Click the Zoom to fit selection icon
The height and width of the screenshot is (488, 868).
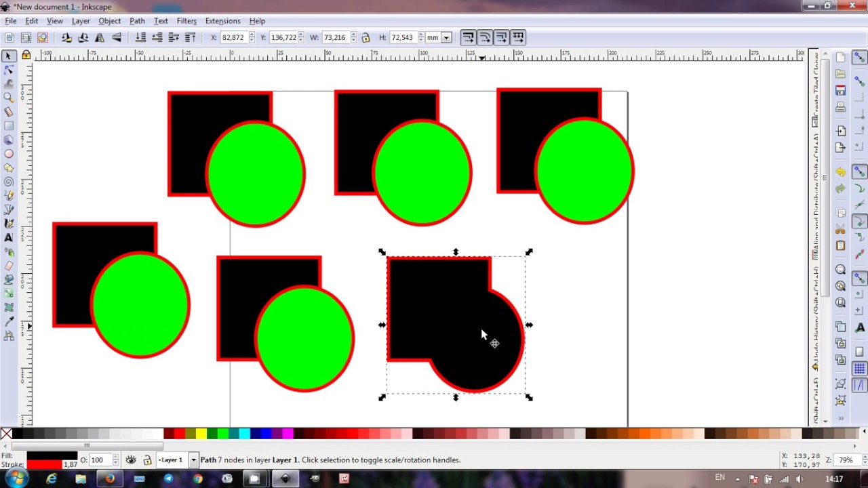coord(841,269)
